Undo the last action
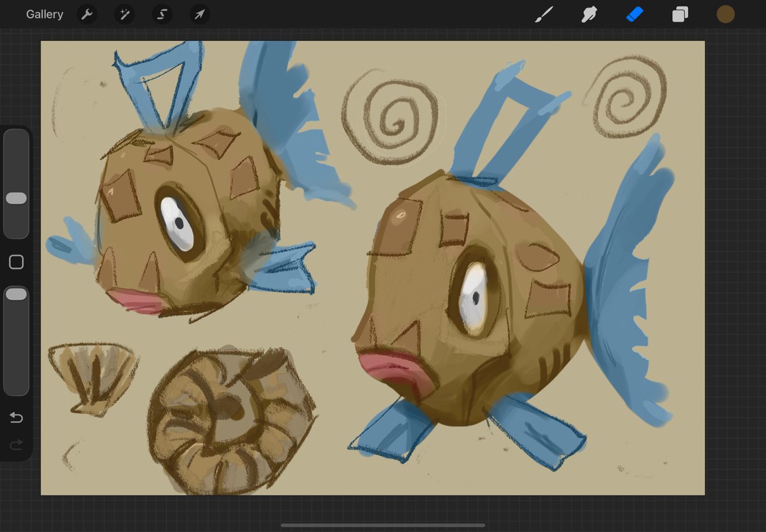Viewport: 766px width, 532px height. [x=17, y=418]
